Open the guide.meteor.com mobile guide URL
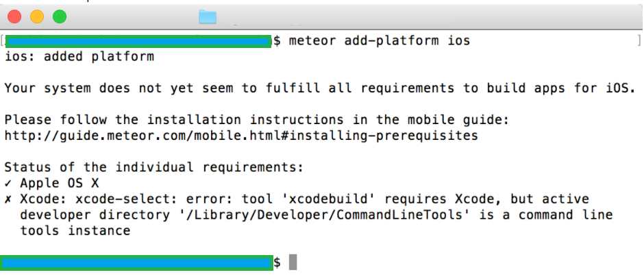 tap(241, 136)
